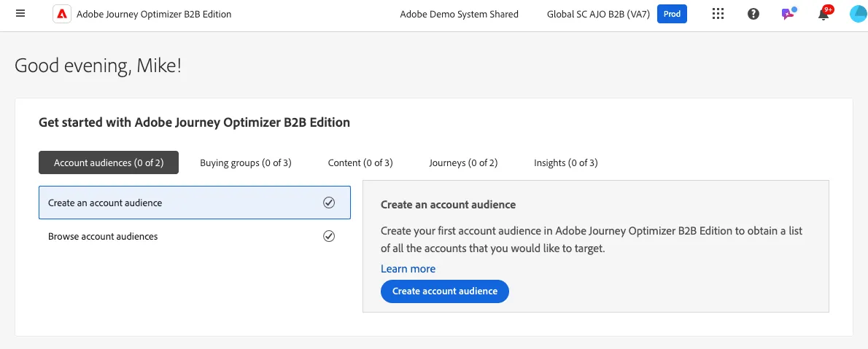The height and width of the screenshot is (349, 868).
Task: Click the Create account audience button
Action: pyautogui.click(x=444, y=291)
